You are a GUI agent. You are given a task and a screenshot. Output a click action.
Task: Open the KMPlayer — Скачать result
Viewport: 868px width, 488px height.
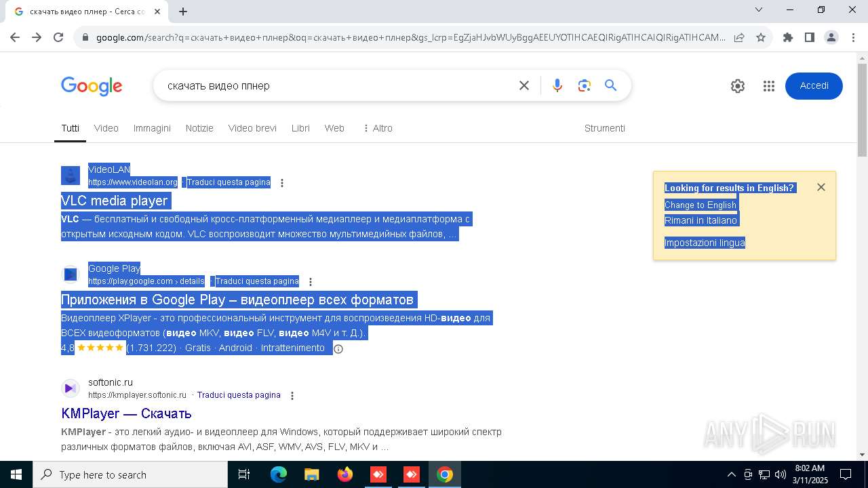(126, 413)
